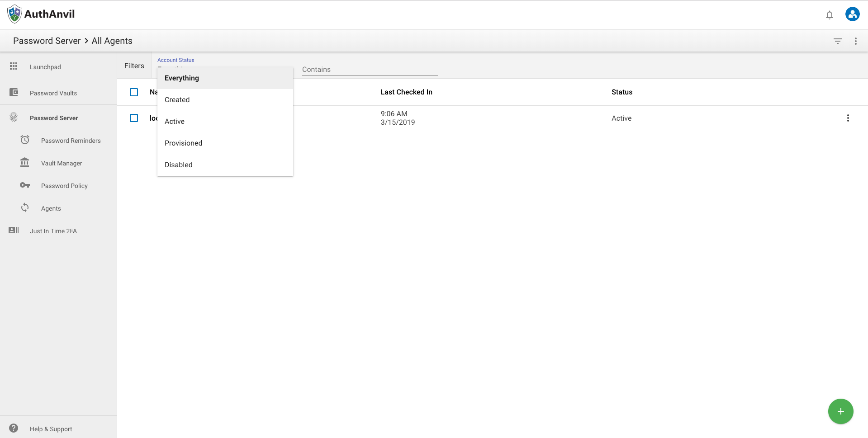Image resolution: width=868 pixels, height=438 pixels.
Task: Click the Filters label
Action: (134, 66)
